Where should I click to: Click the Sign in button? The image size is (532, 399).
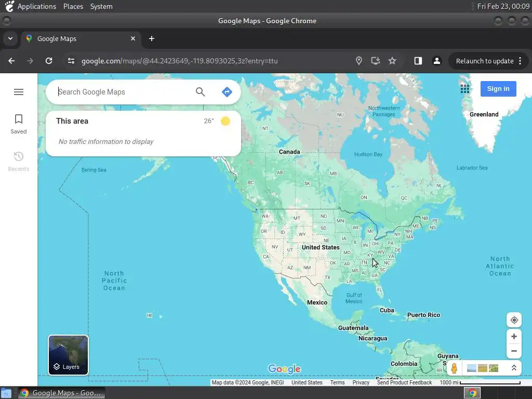[498, 89]
